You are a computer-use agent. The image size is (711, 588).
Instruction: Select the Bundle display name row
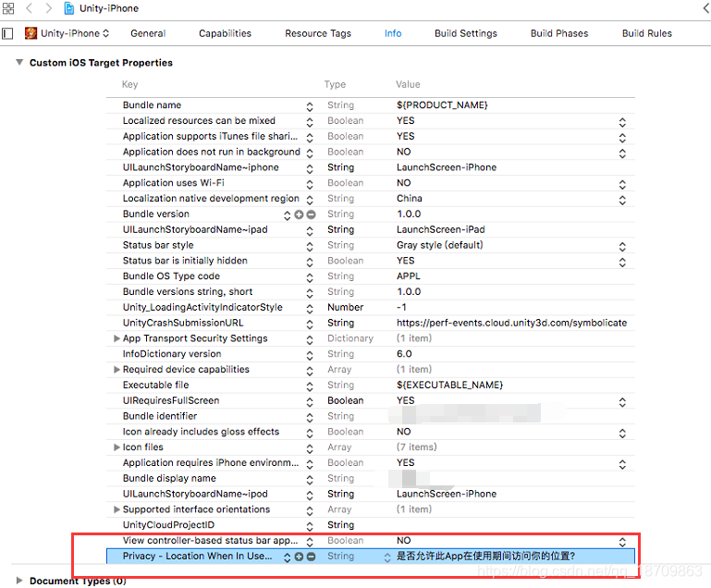[371, 478]
